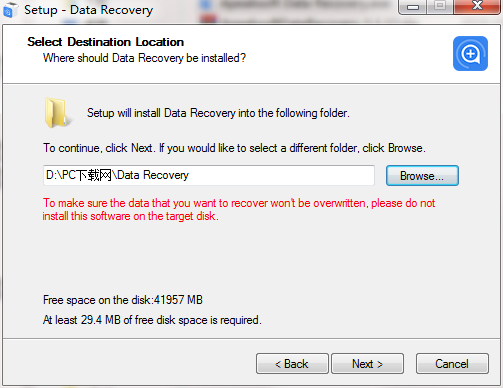Screen dimensions: 503x388
Task: Close the Setup window with X
Action: click(x=477, y=7)
